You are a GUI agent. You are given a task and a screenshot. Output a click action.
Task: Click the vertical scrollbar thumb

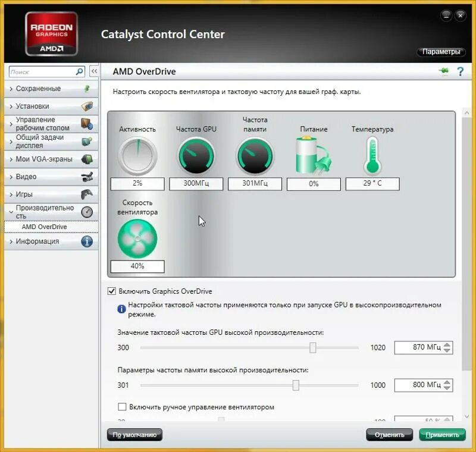[466, 244]
